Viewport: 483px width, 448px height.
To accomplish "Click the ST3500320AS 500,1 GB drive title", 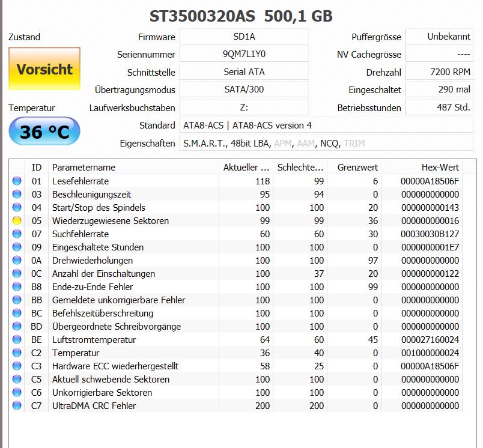I will pos(241,16).
